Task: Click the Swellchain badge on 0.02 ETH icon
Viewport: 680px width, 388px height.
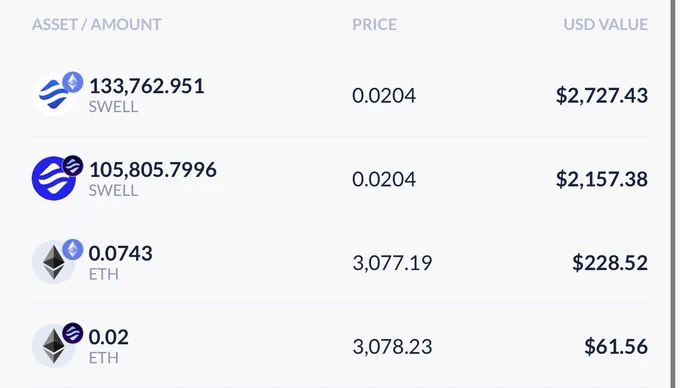Action: tap(73, 333)
